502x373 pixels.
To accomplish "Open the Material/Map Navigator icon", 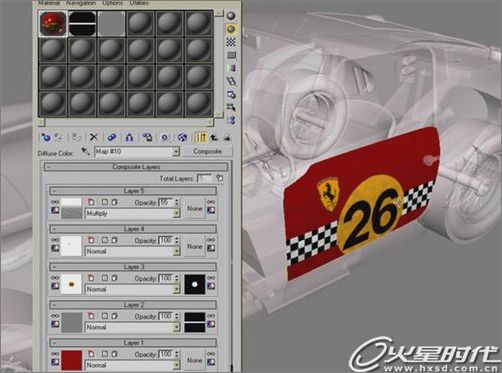I will click(x=231, y=120).
